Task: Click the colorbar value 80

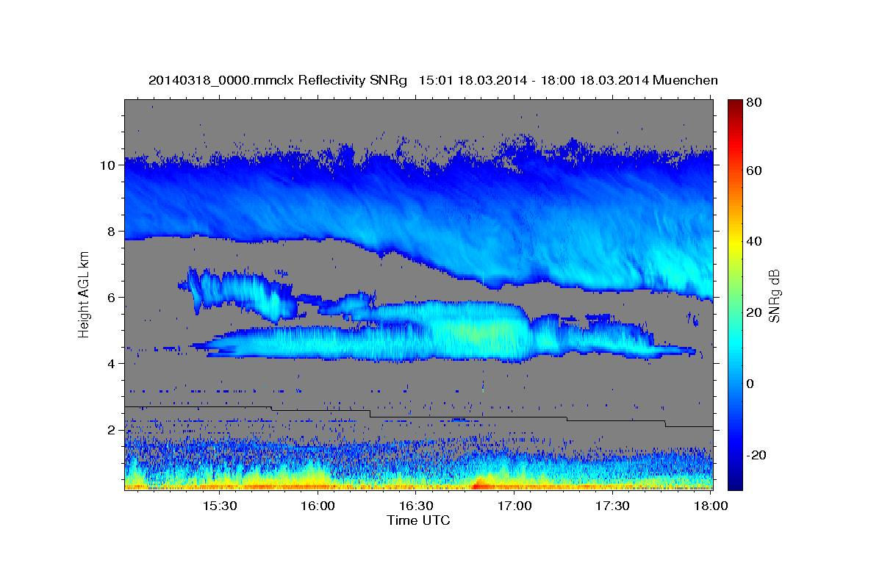Action: tap(756, 103)
